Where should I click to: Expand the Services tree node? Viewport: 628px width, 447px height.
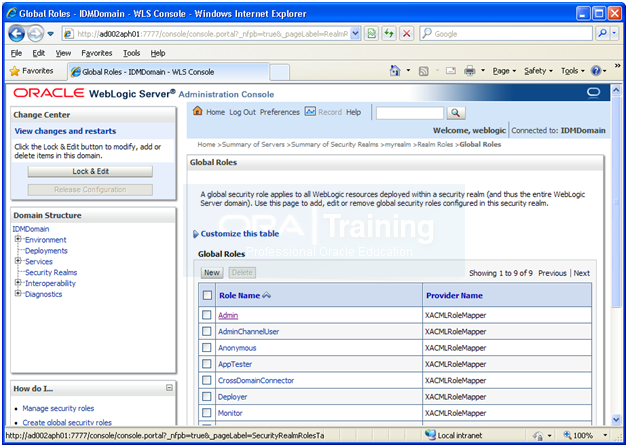coord(18,261)
